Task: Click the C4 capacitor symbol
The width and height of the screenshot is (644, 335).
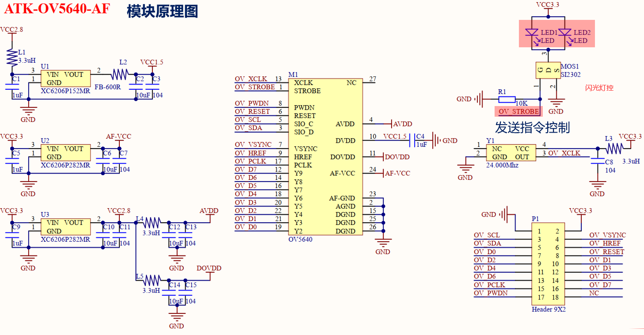Action: pos(413,141)
